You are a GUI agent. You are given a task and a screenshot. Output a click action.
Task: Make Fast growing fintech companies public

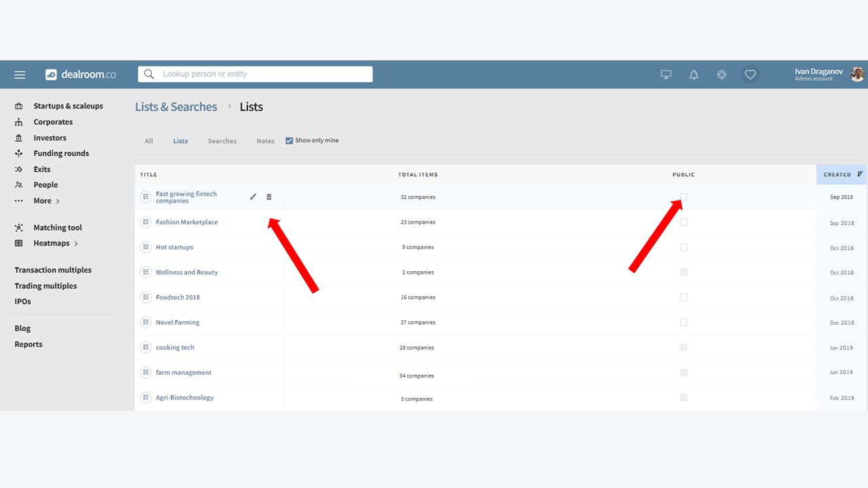(684, 197)
